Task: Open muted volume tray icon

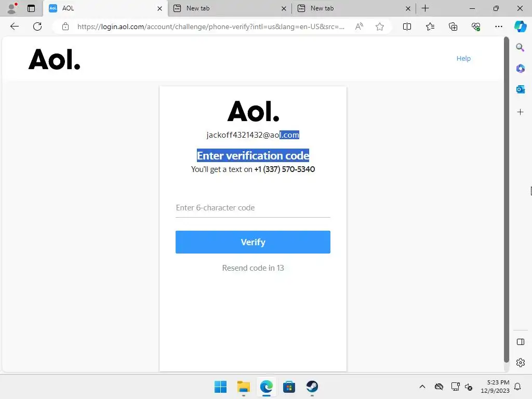Action: click(x=469, y=387)
